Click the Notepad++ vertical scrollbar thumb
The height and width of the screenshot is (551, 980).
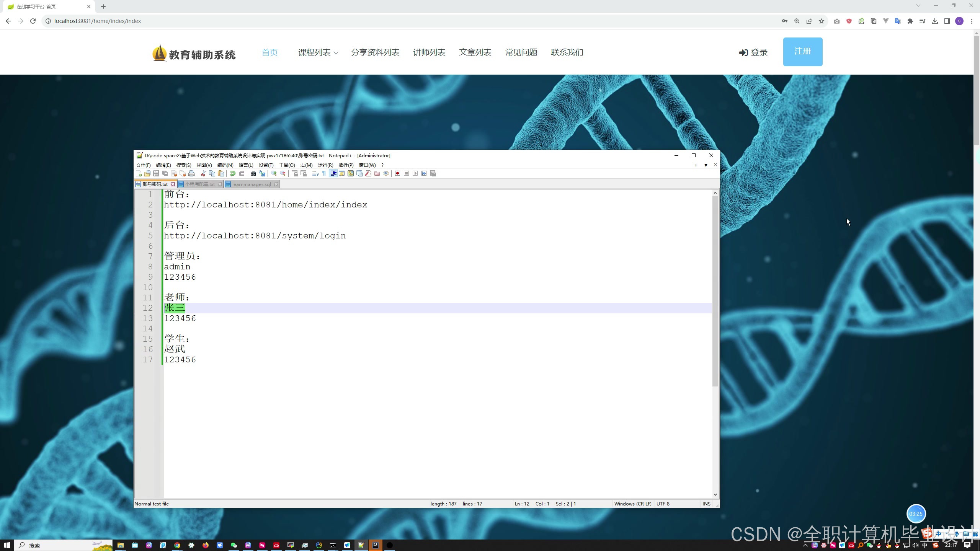point(715,291)
